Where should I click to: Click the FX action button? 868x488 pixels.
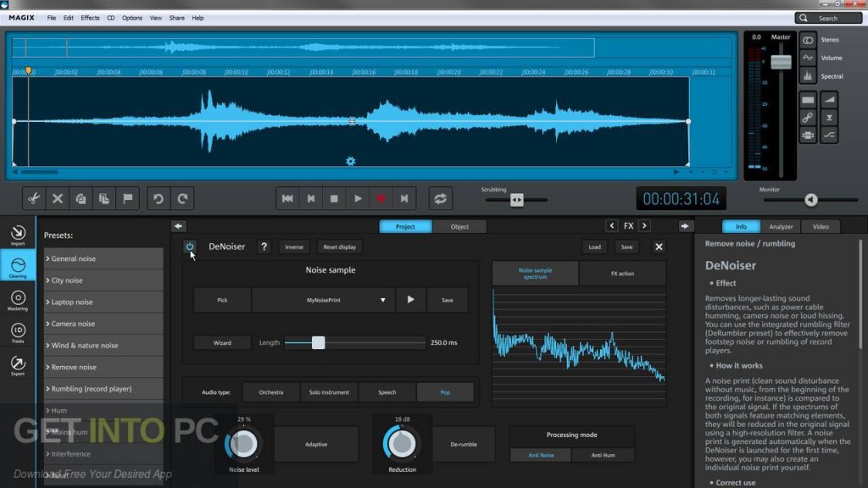click(622, 274)
